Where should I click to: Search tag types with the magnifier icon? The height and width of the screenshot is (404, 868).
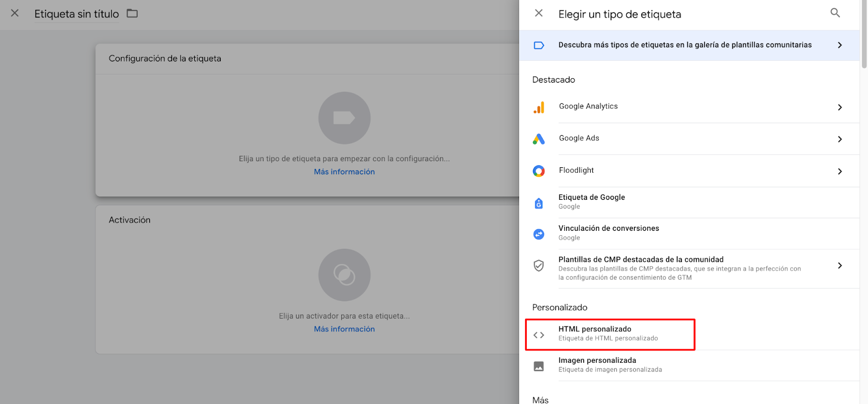(x=835, y=13)
